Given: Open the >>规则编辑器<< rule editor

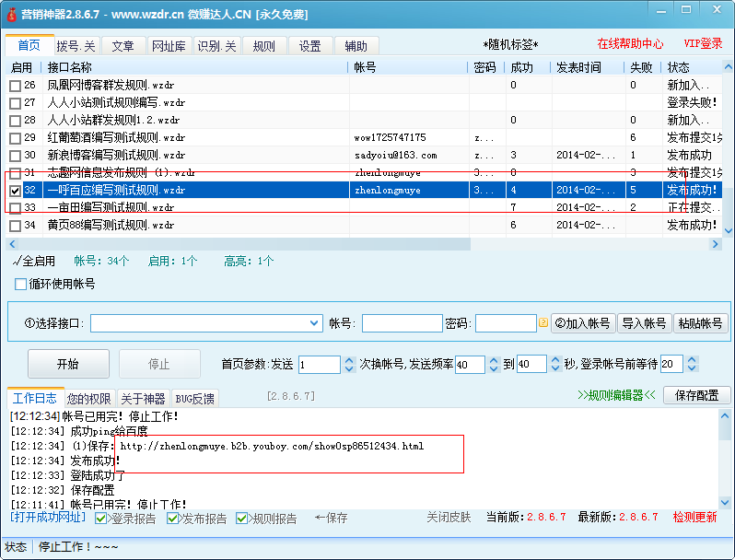Looking at the screenshot, I should [x=616, y=396].
